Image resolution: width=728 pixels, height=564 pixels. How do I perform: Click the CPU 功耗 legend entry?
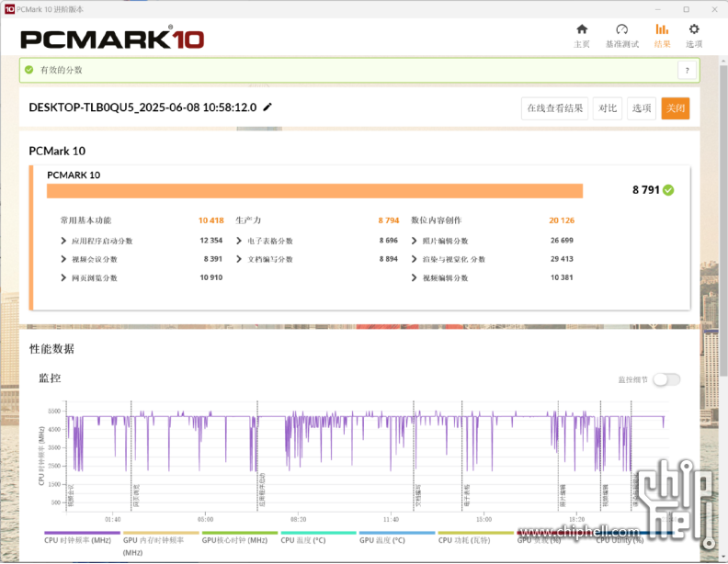tap(476, 537)
